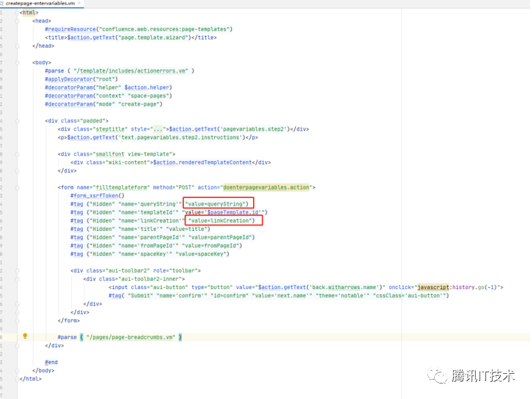532x399 pixels.
Task: Place cursor on value=queryString in red box
Action: pos(216,204)
